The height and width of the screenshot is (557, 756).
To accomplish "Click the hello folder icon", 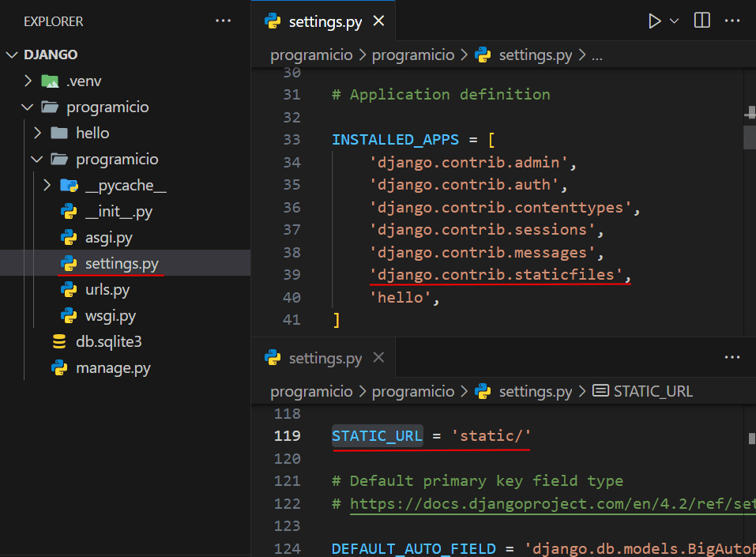I will pyautogui.click(x=58, y=133).
